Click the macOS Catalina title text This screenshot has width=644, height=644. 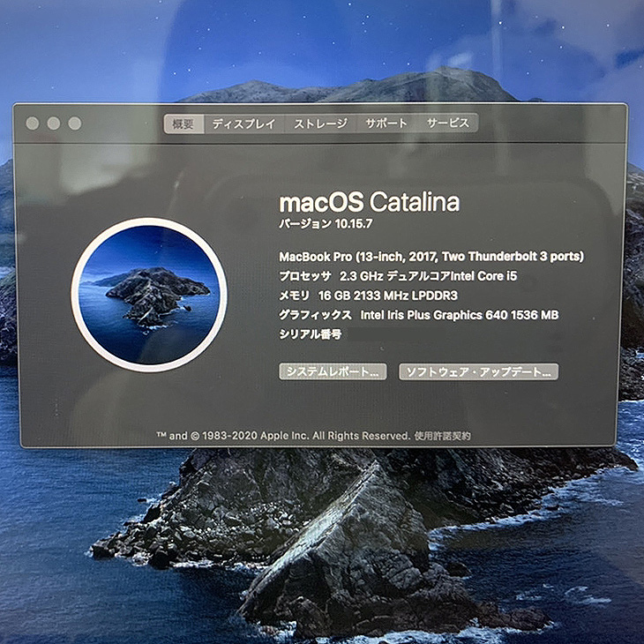[370, 202]
